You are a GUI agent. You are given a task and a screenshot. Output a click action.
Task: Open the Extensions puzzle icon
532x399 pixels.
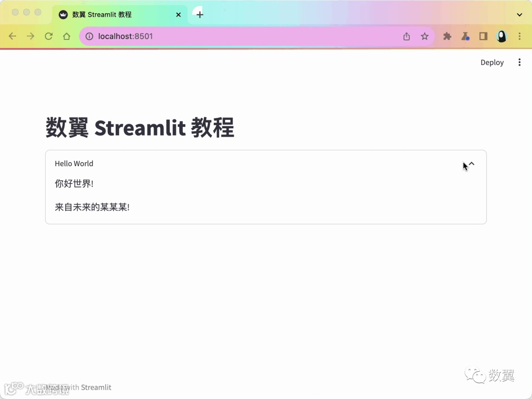(x=447, y=36)
